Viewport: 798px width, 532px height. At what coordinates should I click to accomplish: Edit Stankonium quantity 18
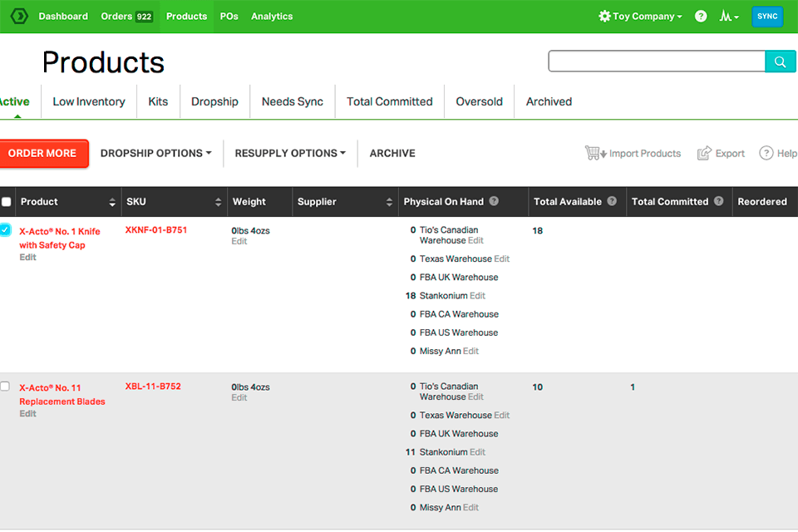(477, 296)
